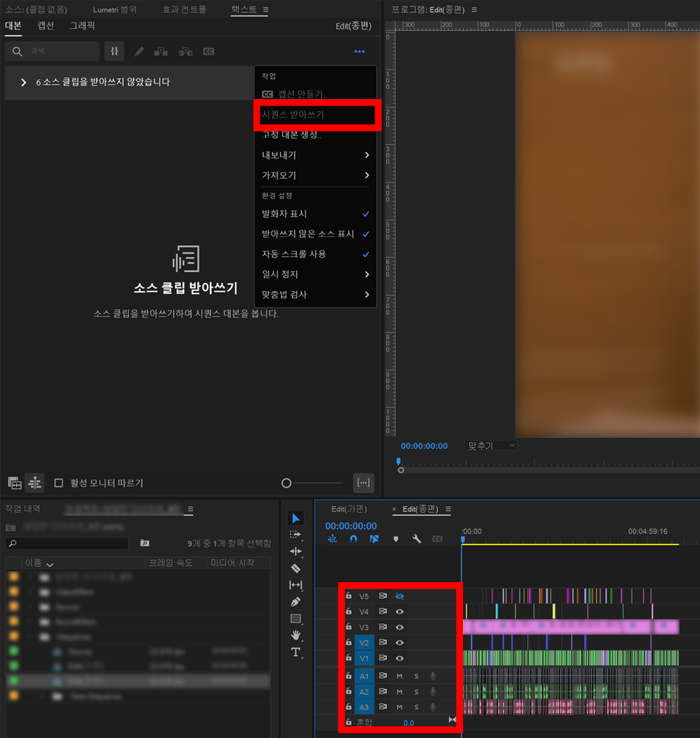The width and height of the screenshot is (700, 738).
Task: Click the pencil edit icon in the transcript panel
Action: [x=139, y=51]
